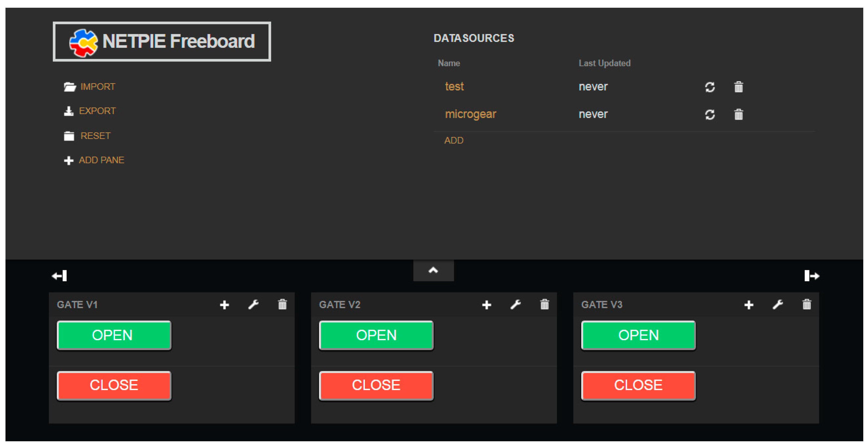Image resolution: width=868 pixels, height=447 pixels.
Task: Click the increase columns arrow icon
Action: (x=812, y=276)
